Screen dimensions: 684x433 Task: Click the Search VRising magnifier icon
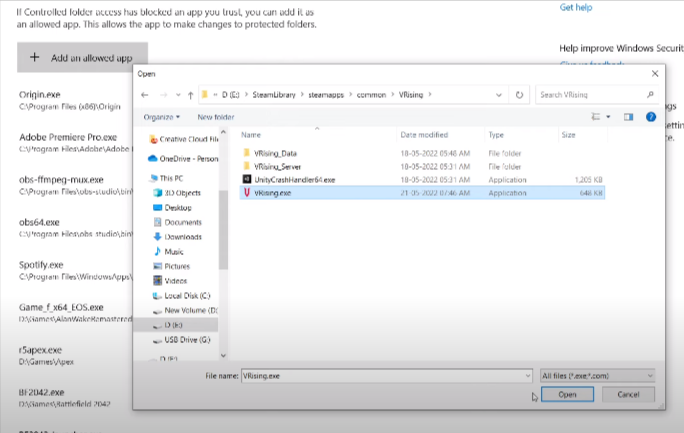click(x=650, y=94)
